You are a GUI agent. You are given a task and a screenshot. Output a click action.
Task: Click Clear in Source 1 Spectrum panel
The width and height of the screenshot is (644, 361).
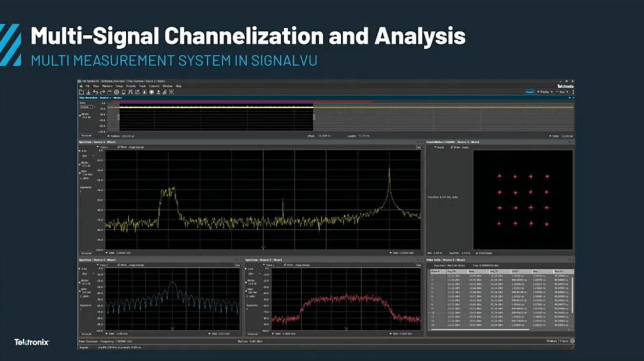tap(419, 147)
